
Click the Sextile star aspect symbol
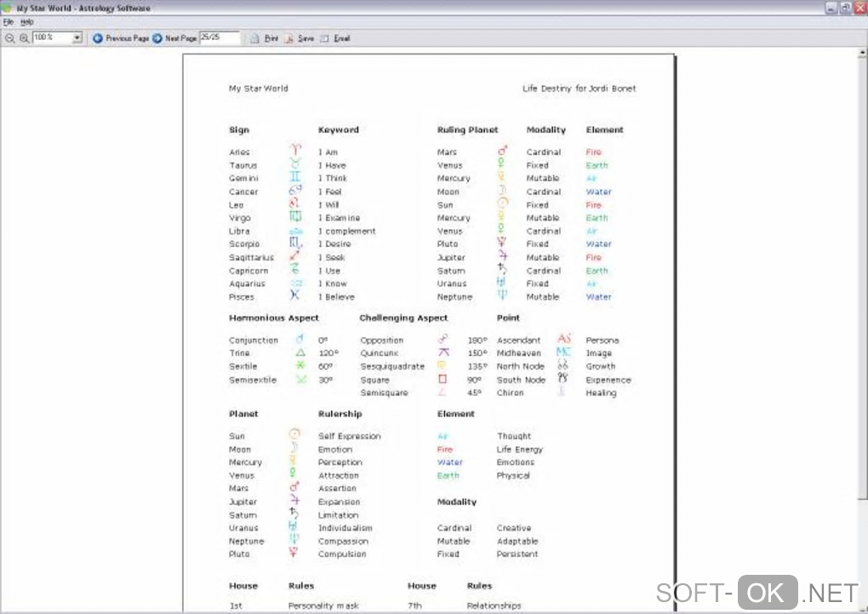click(300, 365)
